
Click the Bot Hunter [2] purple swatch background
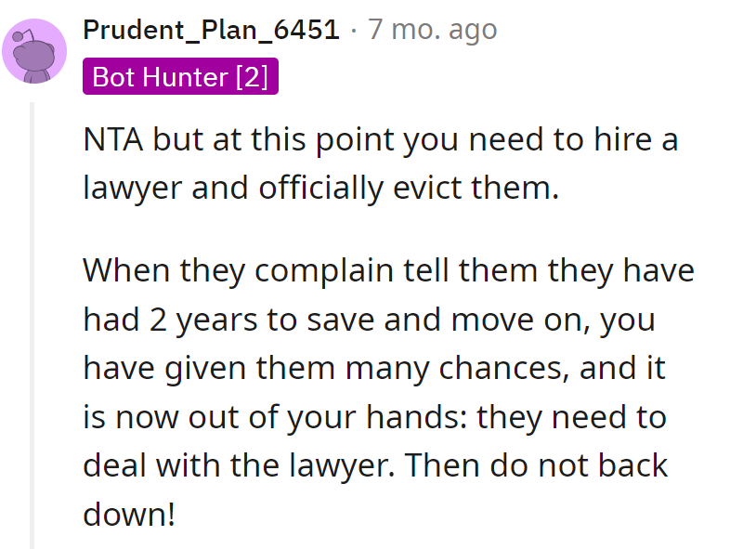[180, 76]
